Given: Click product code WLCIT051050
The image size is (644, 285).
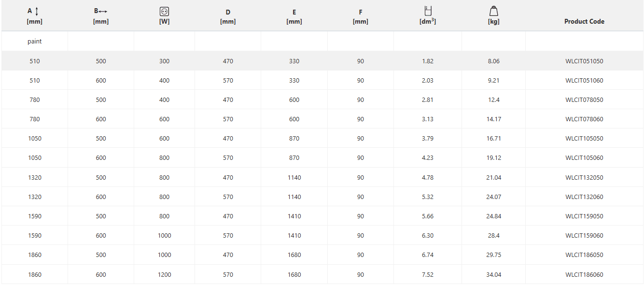Looking at the screenshot, I should click(x=584, y=61).
